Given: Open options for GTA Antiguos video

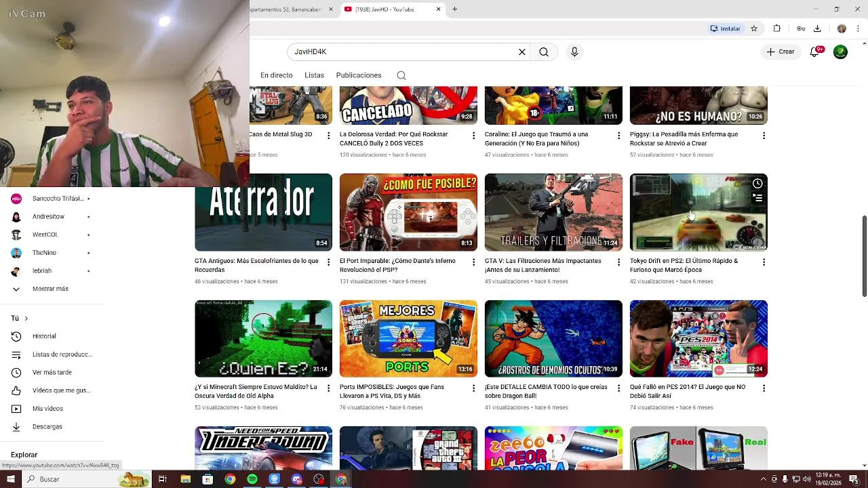Looking at the screenshot, I should click(x=328, y=262).
